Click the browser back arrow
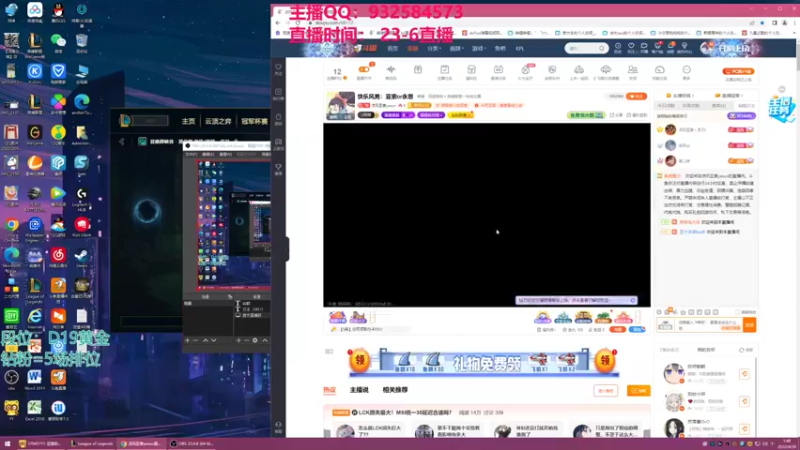The width and height of the screenshot is (800, 450). (x=278, y=23)
